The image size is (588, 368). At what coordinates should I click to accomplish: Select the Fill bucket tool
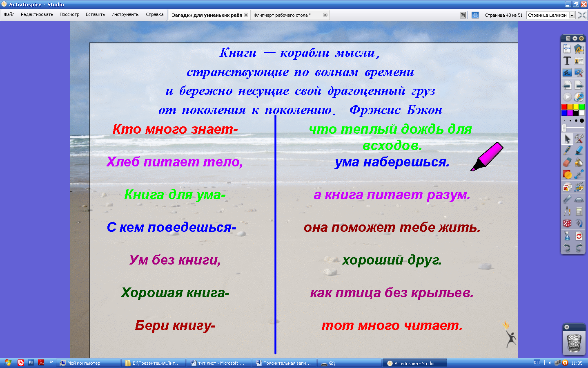pyautogui.click(x=579, y=162)
